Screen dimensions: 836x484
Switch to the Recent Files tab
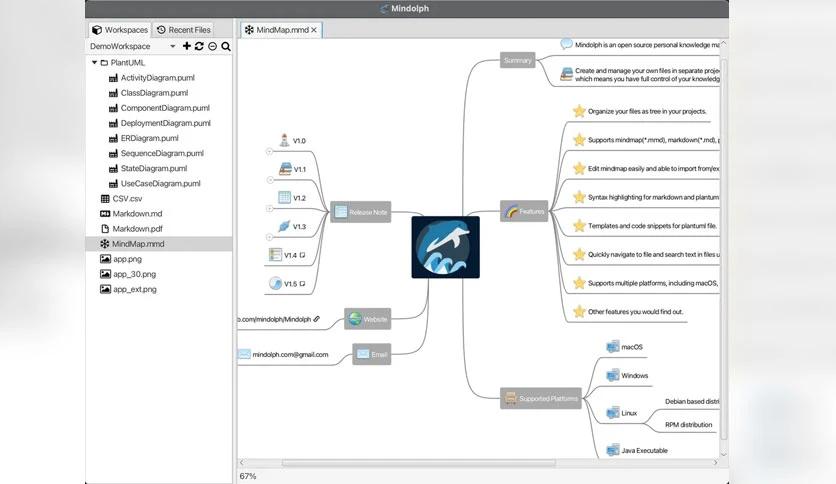[184, 30]
